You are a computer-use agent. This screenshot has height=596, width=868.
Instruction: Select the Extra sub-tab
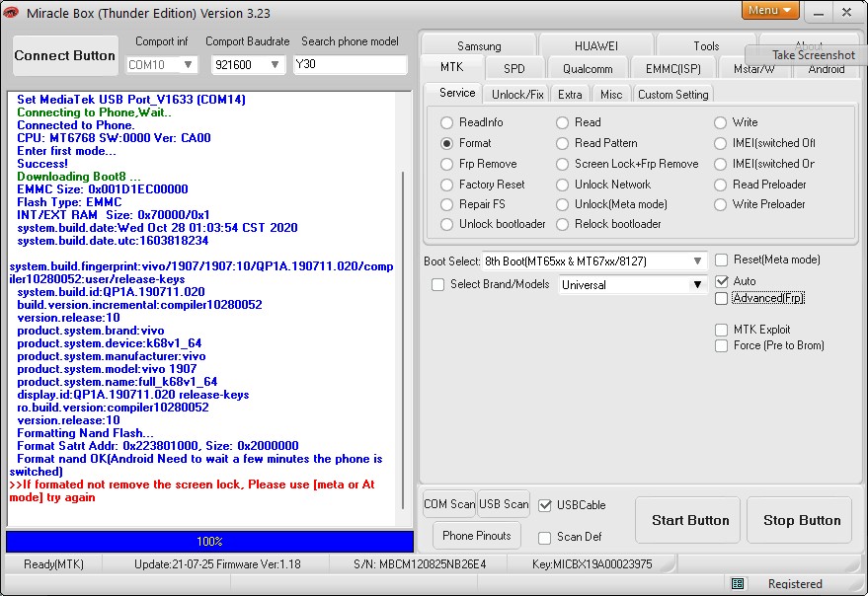(570, 95)
